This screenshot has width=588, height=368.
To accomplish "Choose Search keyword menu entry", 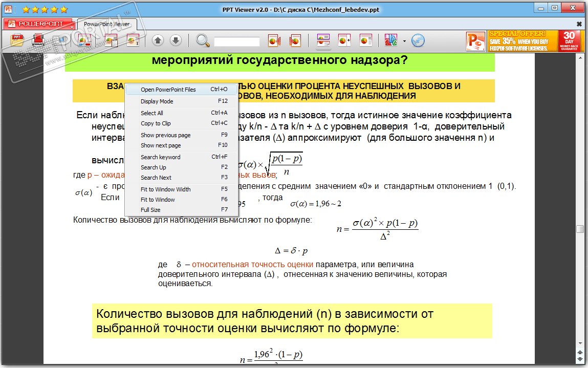I will point(182,157).
